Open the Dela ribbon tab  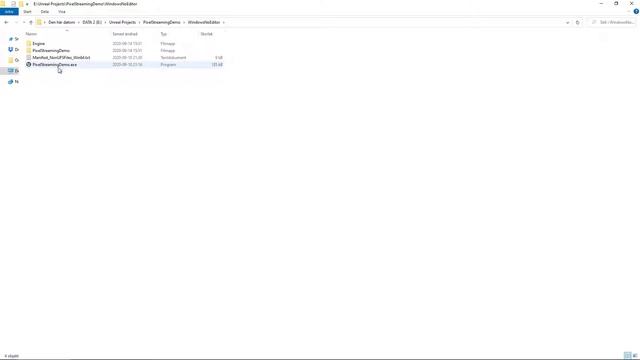45,11
